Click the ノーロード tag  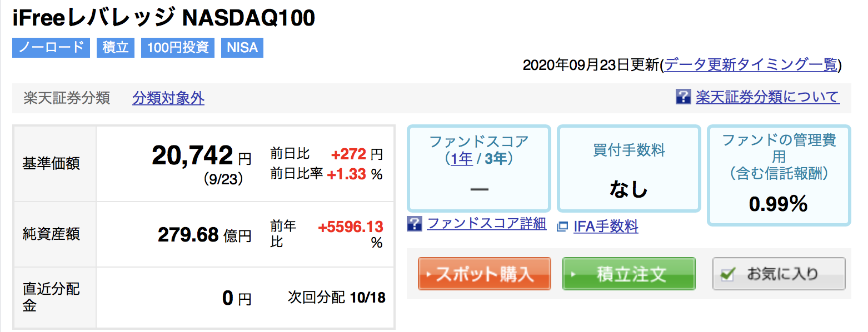tap(51, 48)
